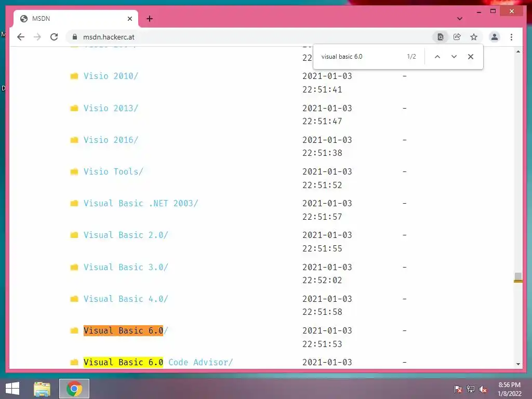Click the folder icon beside Visio 2016/
The height and width of the screenshot is (399, 532).
point(74,140)
